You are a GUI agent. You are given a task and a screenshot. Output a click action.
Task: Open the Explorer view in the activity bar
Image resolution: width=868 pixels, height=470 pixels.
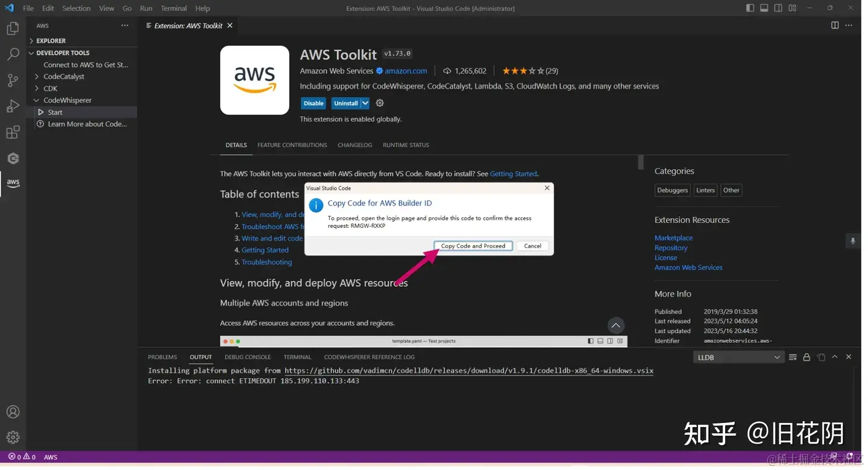13,28
